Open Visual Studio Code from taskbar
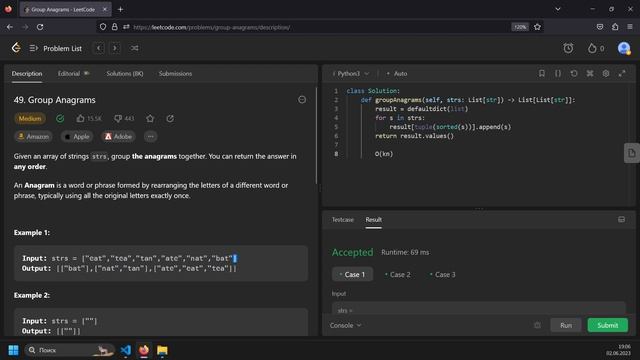 126,350
